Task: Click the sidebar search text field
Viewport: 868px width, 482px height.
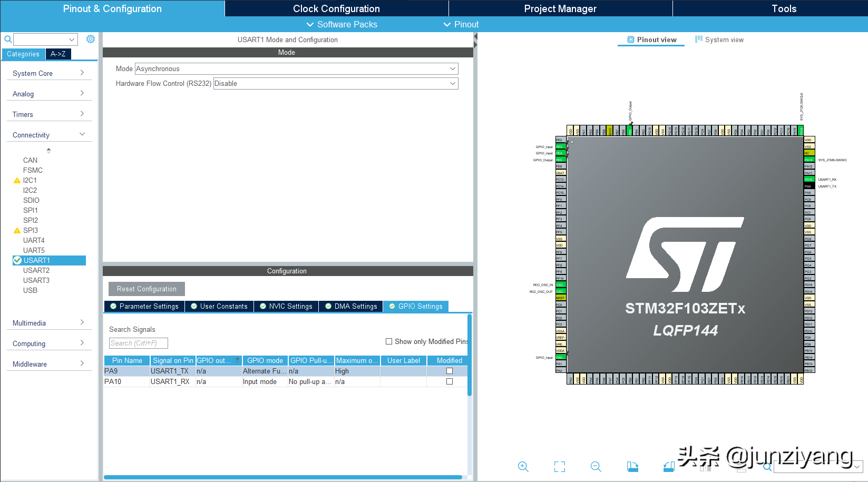Action: point(41,40)
